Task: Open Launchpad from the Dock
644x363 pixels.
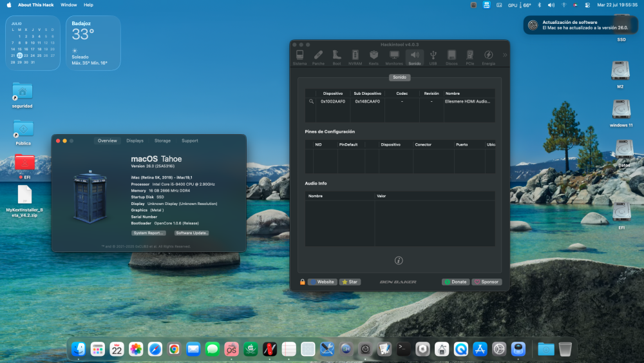Action: pos(98,349)
